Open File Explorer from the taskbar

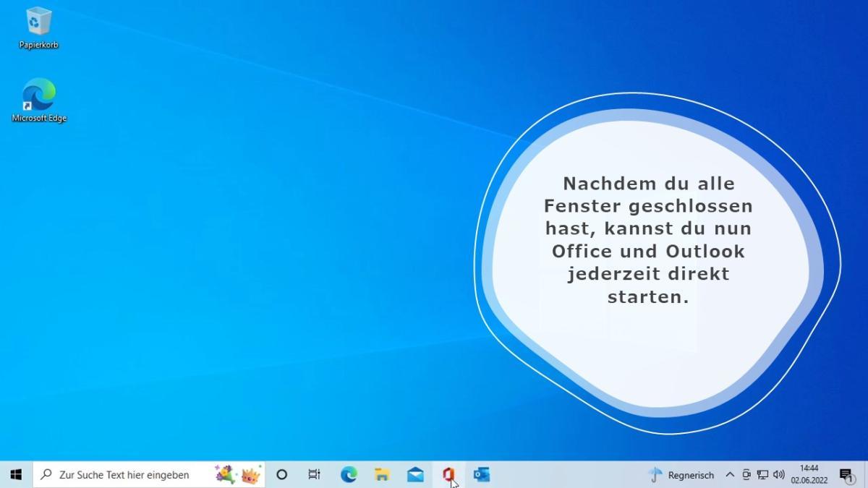tap(382, 474)
